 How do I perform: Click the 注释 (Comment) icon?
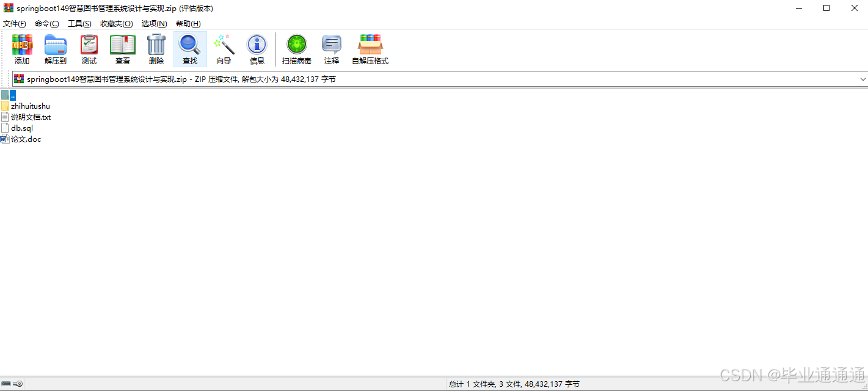331,49
